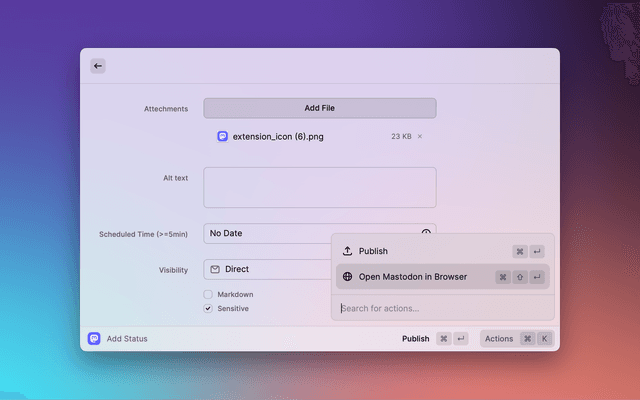Click the envelope icon beside Direct

pos(215,269)
